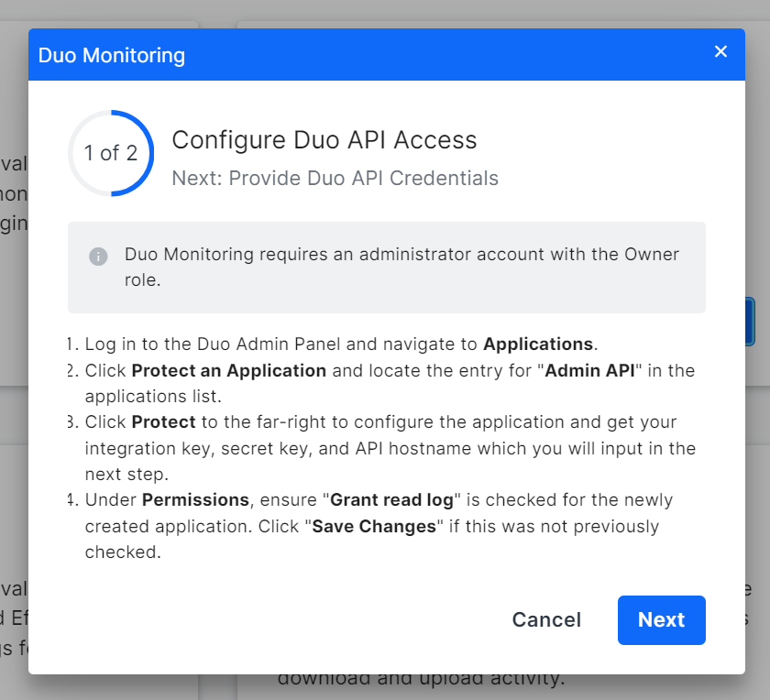Click the '1 of 2' progress circle

click(x=111, y=153)
